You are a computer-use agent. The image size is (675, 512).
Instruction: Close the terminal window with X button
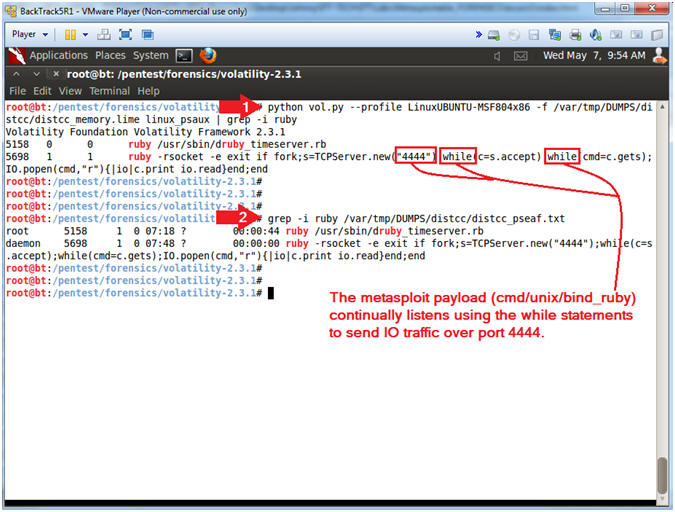56,74
